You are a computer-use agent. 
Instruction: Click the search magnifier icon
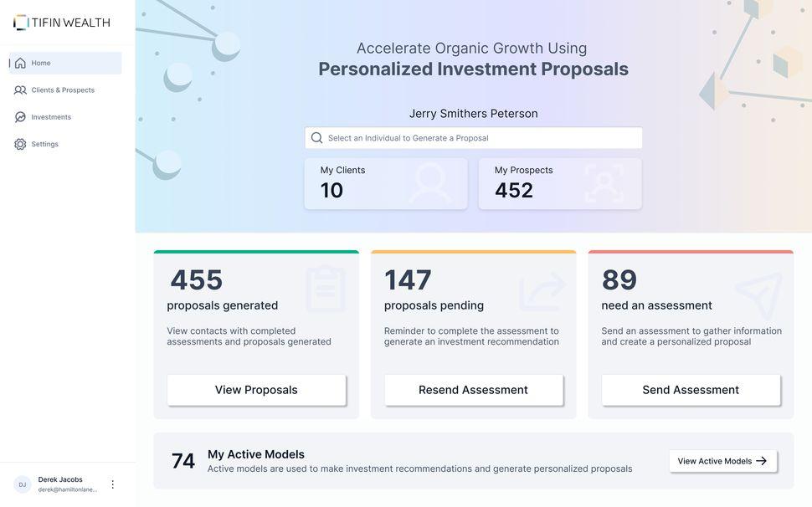(316, 138)
